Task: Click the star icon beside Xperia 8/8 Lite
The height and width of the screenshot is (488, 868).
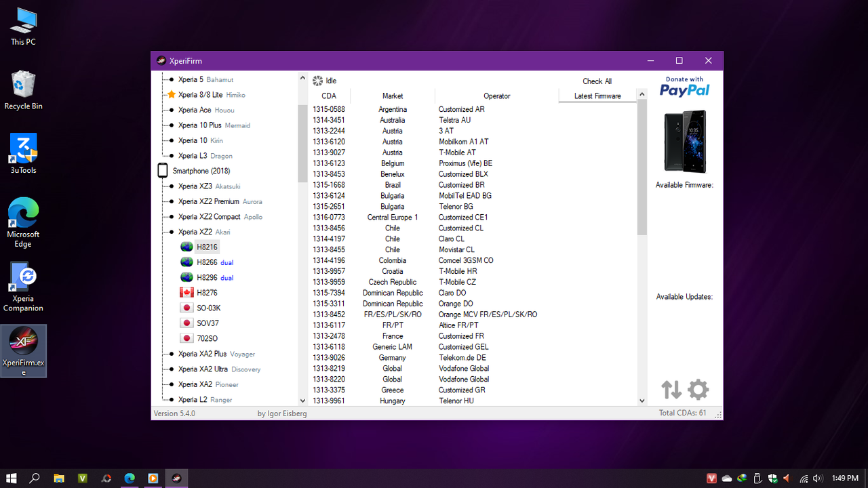Action: 172,95
